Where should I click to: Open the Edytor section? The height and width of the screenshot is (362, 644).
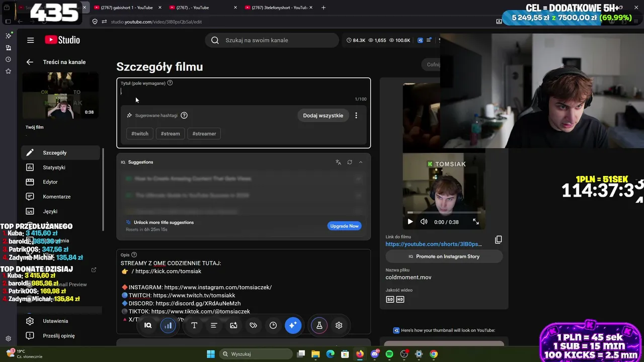pyautogui.click(x=61, y=182)
